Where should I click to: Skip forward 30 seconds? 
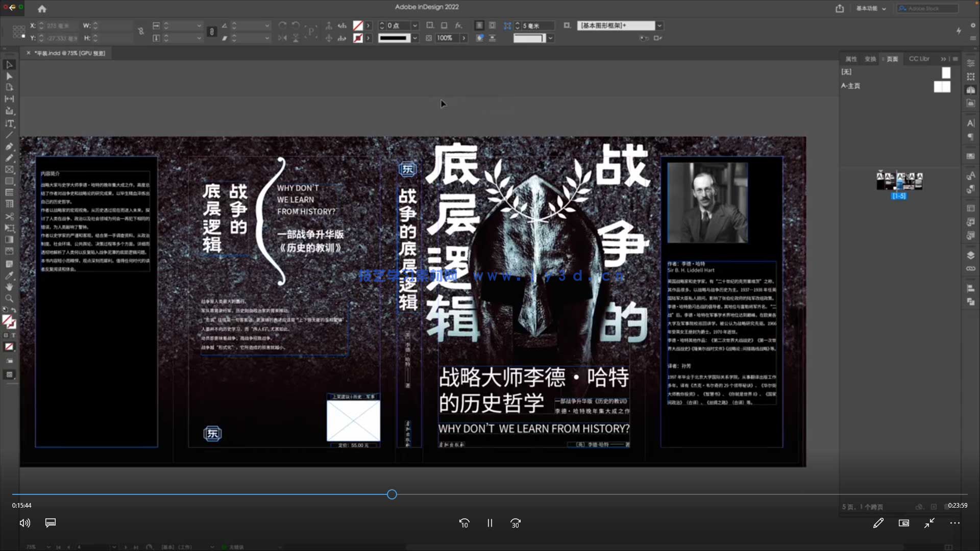click(x=516, y=523)
